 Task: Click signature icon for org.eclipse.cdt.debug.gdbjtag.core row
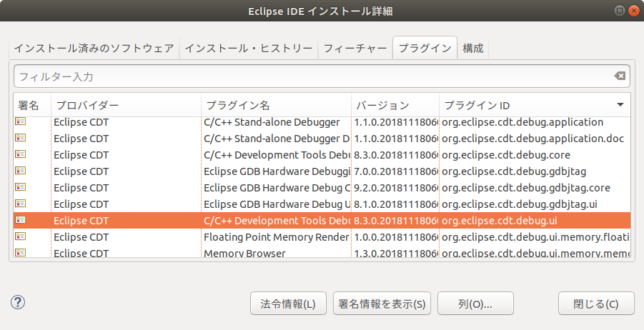[x=20, y=186]
